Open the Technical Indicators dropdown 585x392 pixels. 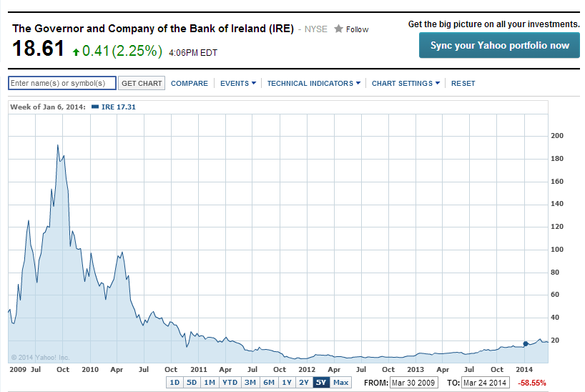tap(314, 83)
